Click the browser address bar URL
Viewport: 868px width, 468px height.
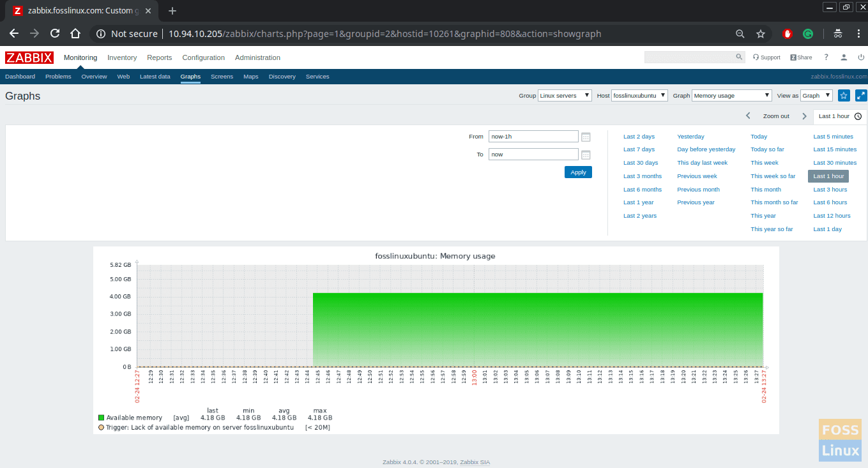pos(385,34)
